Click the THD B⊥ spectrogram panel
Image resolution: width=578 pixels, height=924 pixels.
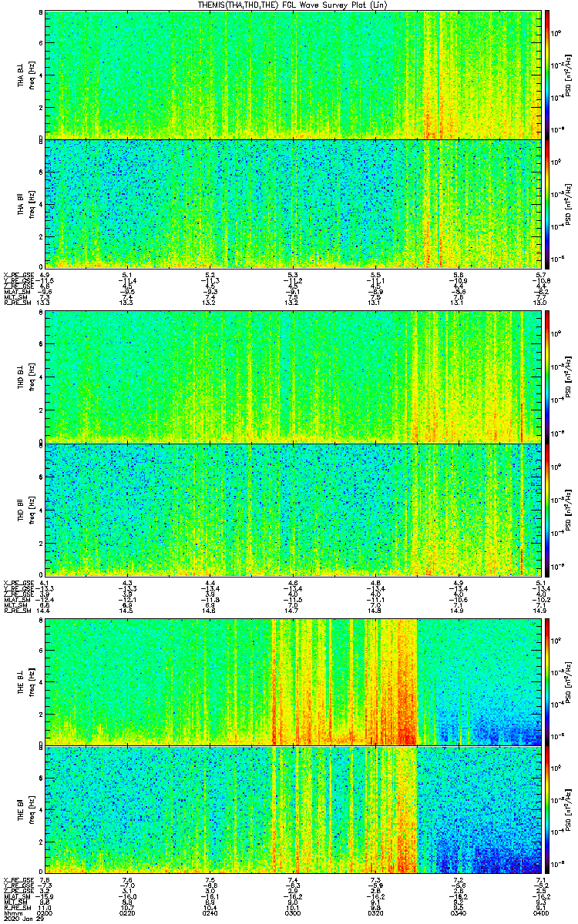pyautogui.click(x=293, y=377)
